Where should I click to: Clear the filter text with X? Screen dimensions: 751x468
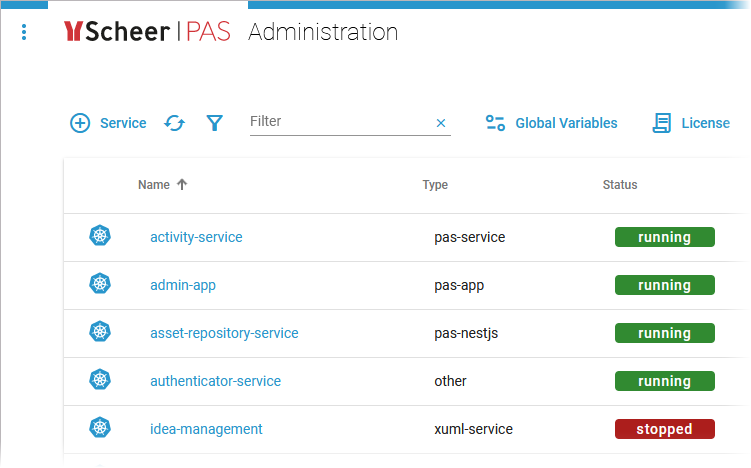440,123
